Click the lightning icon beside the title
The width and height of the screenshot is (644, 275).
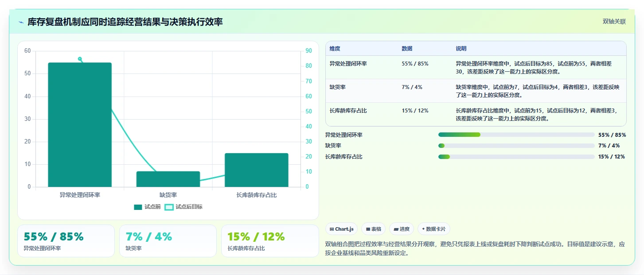click(x=21, y=22)
